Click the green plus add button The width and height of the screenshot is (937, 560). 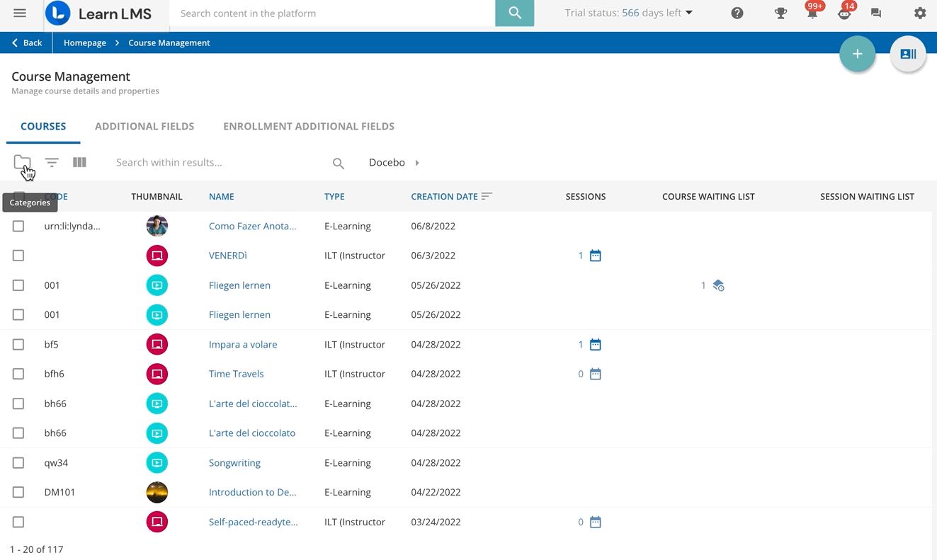pos(857,54)
